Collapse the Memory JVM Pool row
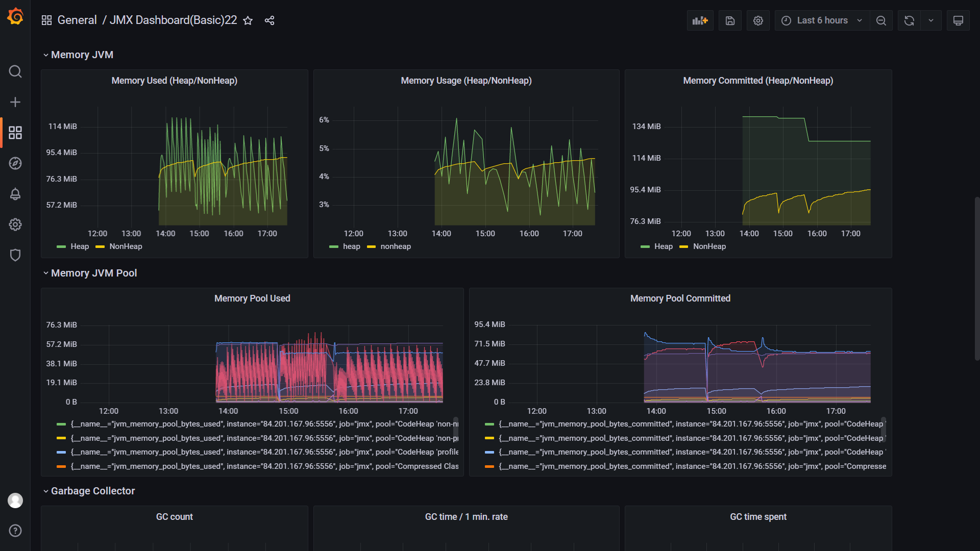980x551 pixels. pos(94,273)
